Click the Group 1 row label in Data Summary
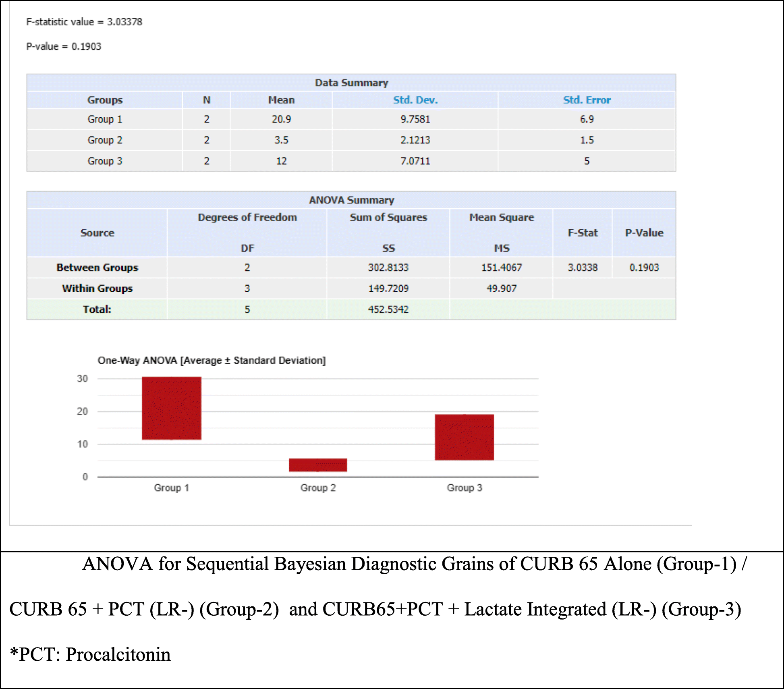 (x=105, y=119)
